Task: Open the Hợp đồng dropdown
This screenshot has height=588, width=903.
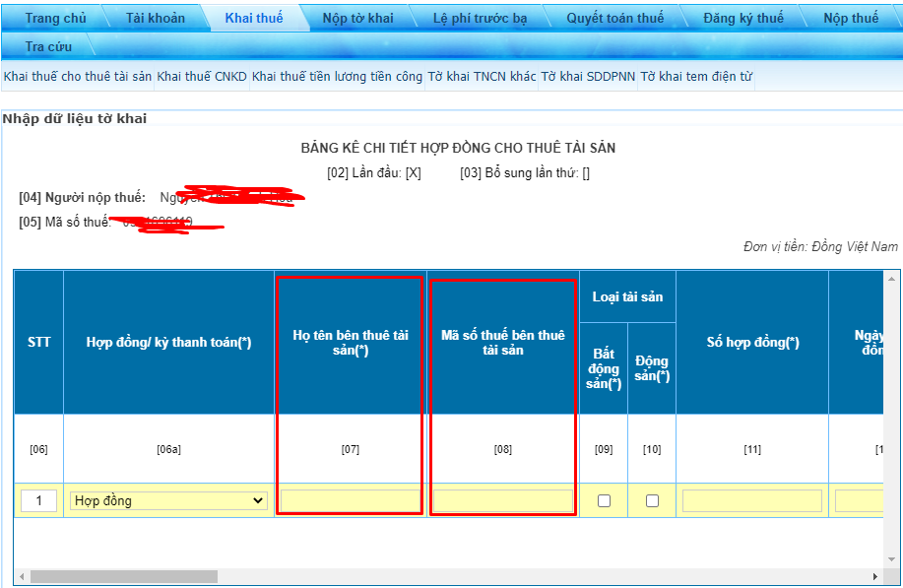Action: click(168, 500)
